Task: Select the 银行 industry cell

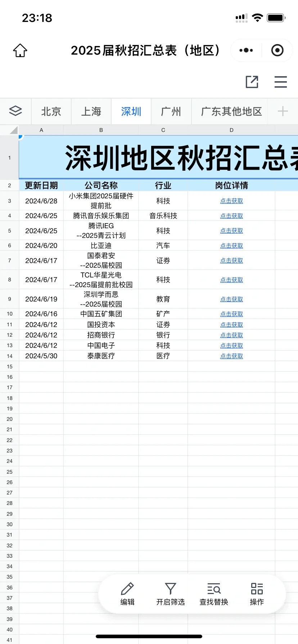Action: 163,335
